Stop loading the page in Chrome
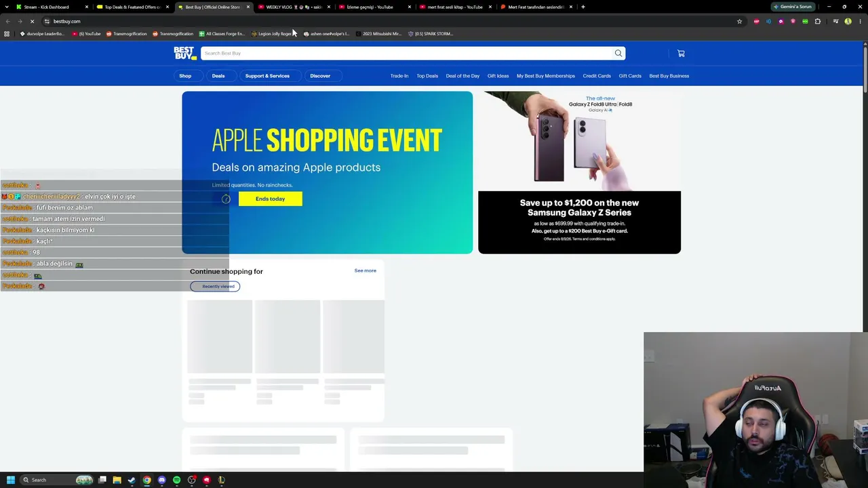 [x=32, y=21]
